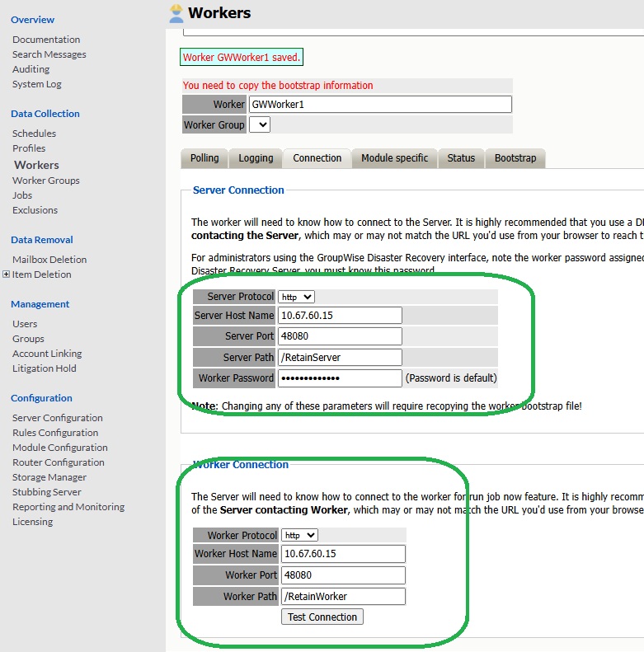This screenshot has width=644, height=652.
Task: Click the Worker Host Name field
Action: 343,553
